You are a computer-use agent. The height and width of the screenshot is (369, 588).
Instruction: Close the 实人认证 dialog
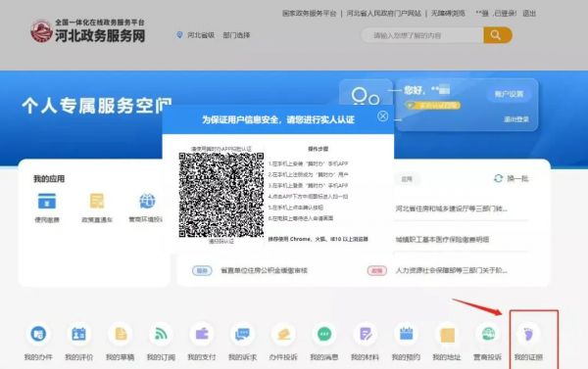[x=382, y=116]
